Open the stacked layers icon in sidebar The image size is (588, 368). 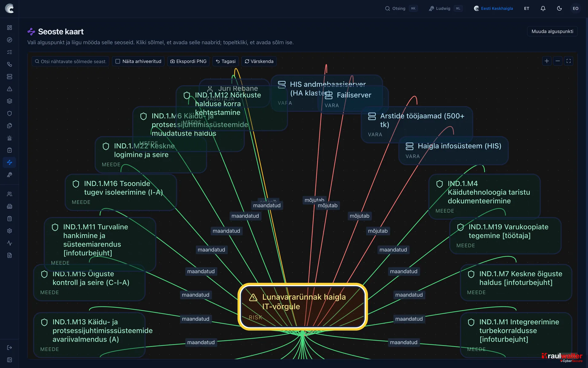(x=9, y=101)
